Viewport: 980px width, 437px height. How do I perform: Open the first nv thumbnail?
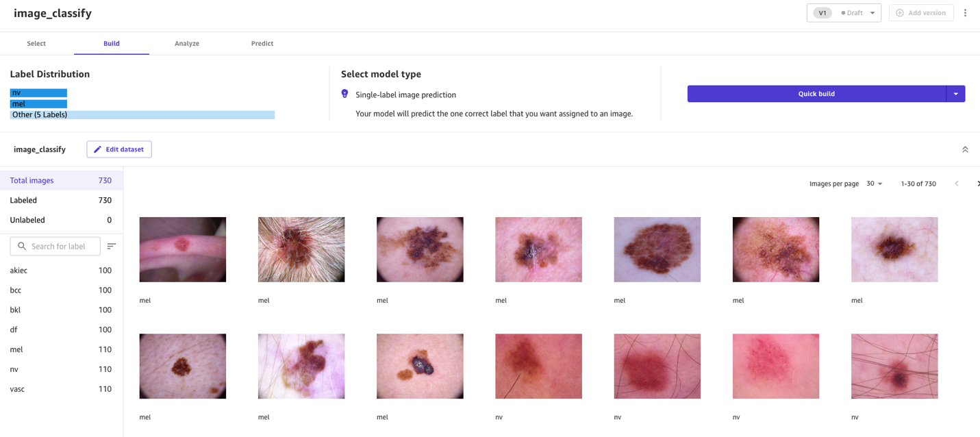pyautogui.click(x=538, y=366)
